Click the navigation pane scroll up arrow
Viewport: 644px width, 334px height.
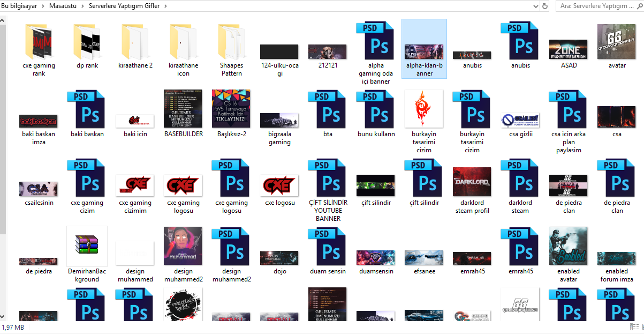3,20
